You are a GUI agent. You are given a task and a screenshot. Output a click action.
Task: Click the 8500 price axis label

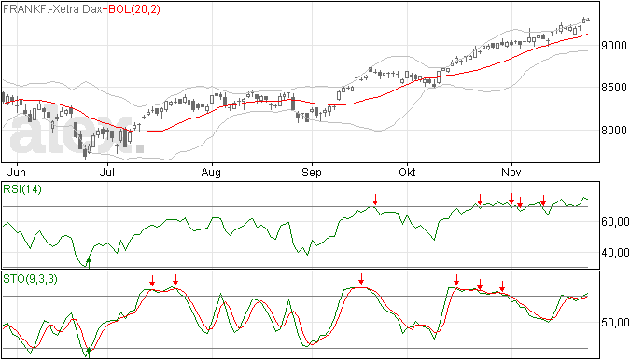click(614, 88)
